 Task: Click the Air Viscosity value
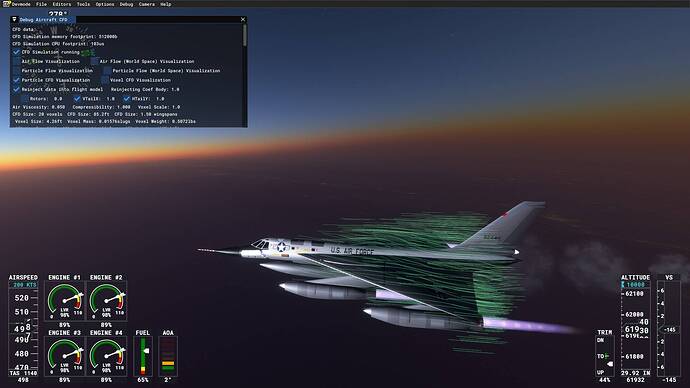[58, 107]
